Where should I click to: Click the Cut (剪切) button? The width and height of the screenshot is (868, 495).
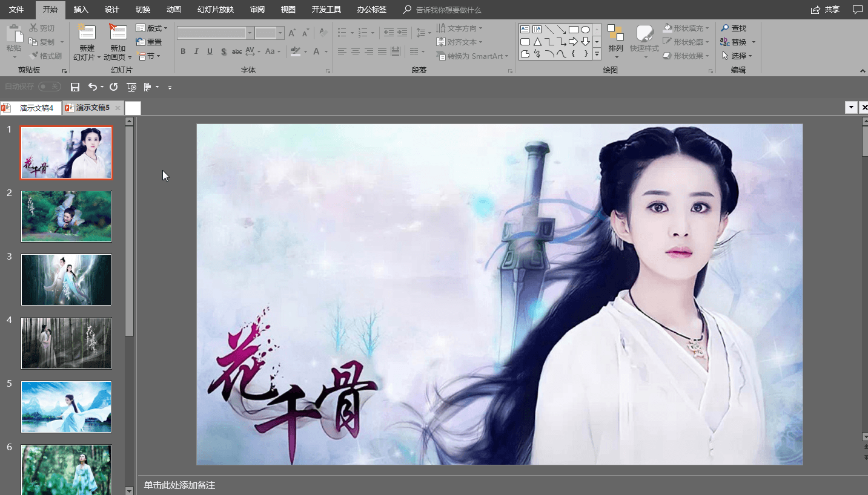42,28
